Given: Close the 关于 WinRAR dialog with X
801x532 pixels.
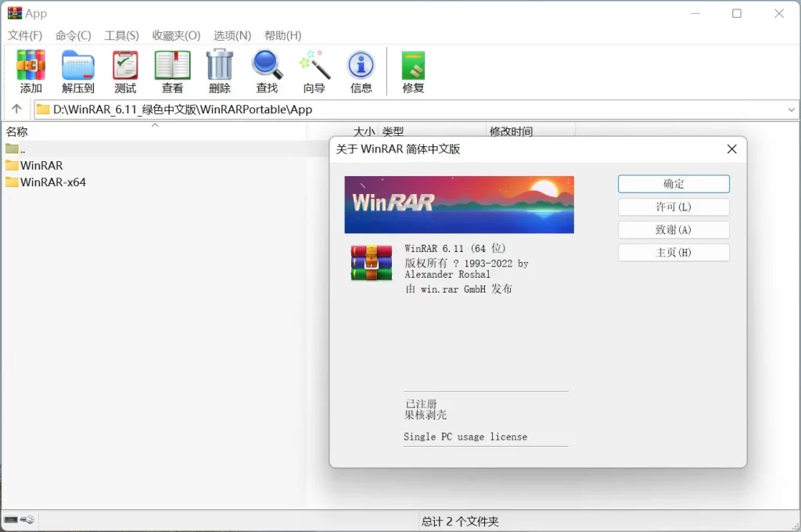Looking at the screenshot, I should tap(731, 149).
